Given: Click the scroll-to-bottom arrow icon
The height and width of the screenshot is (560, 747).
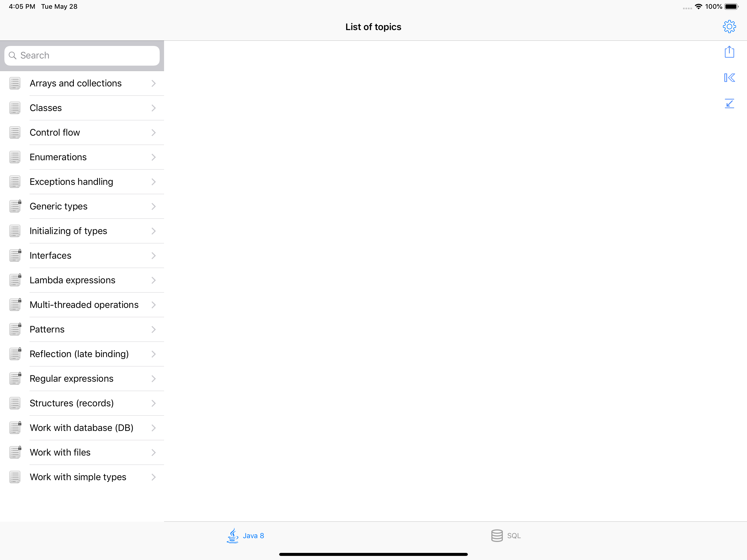Looking at the screenshot, I should 729,103.
